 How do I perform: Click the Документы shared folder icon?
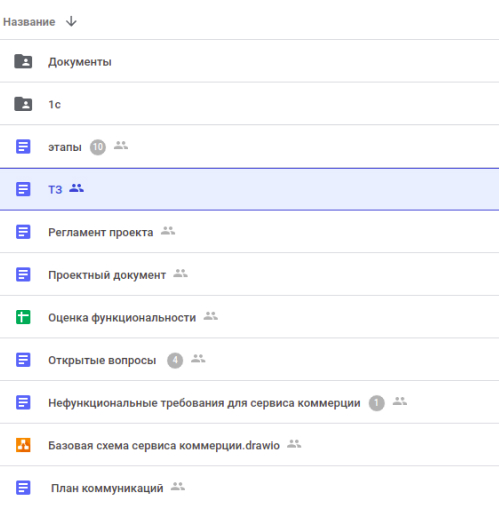(x=23, y=61)
